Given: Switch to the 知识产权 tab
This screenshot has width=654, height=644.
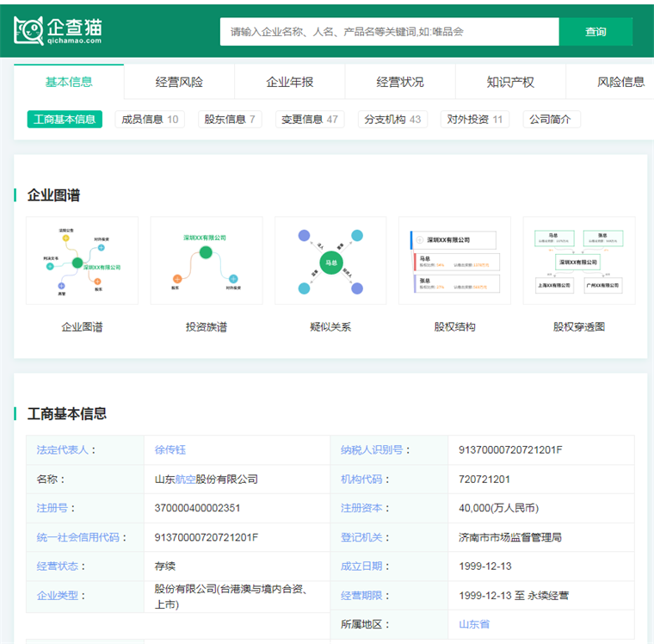Looking at the screenshot, I should click(x=510, y=83).
